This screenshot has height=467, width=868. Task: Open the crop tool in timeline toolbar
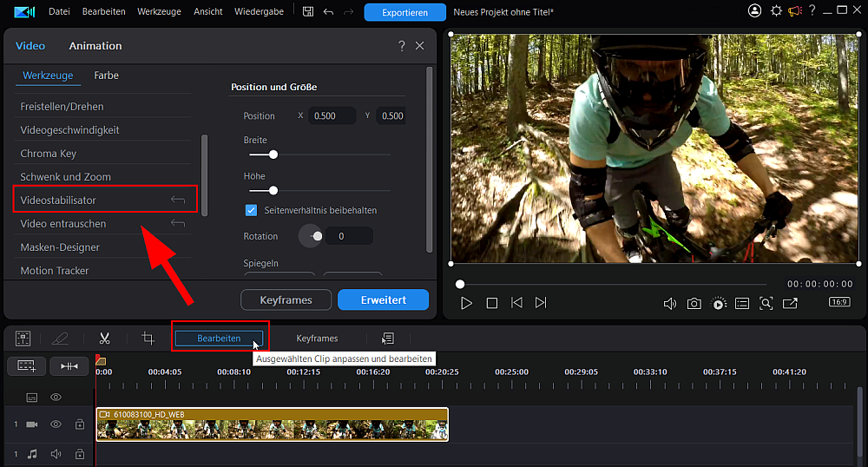coord(148,338)
